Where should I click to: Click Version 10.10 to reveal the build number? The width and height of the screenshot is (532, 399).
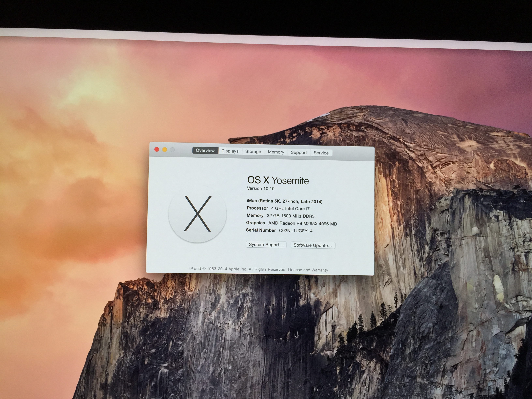(x=261, y=189)
